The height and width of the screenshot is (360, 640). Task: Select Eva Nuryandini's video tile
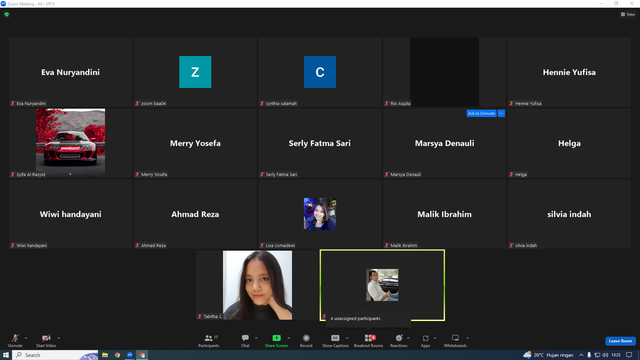70,72
